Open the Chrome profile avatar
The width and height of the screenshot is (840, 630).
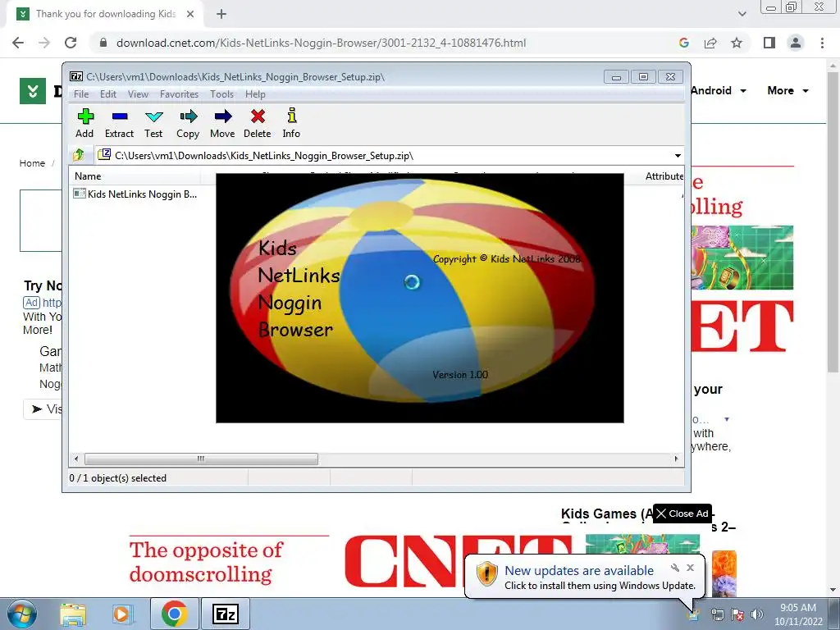point(796,43)
